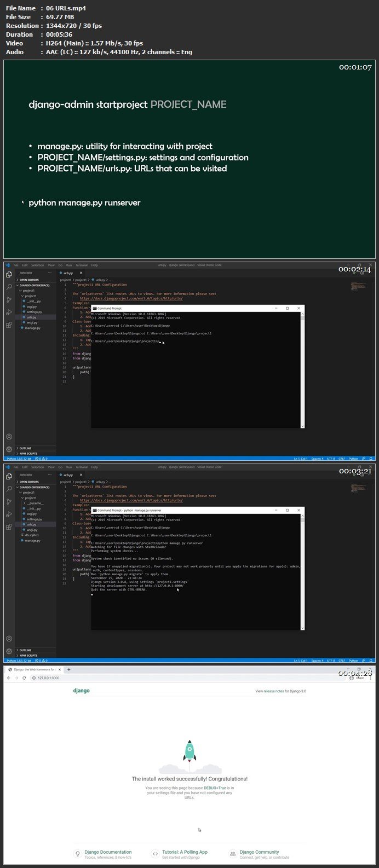Screen dimensions: 379x868
Task: Open Search icon in the 00:03:21 VS Code frame
Action: coord(9,489)
